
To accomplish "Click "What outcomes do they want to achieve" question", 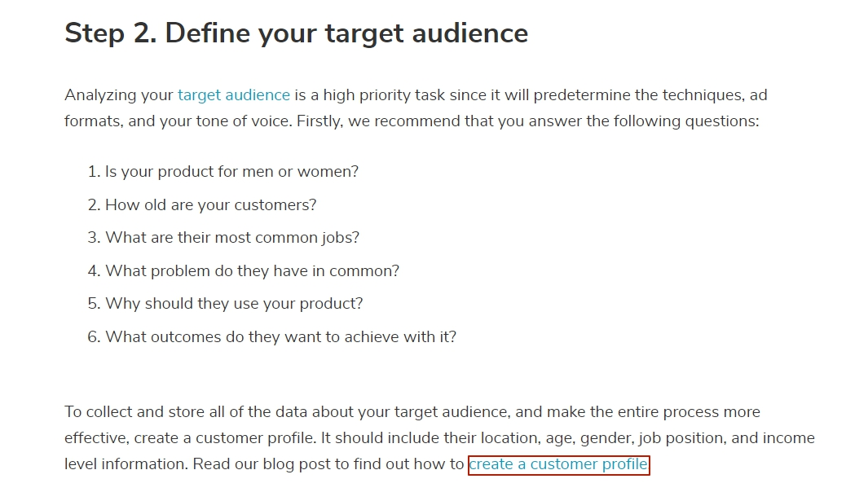I will tap(280, 337).
